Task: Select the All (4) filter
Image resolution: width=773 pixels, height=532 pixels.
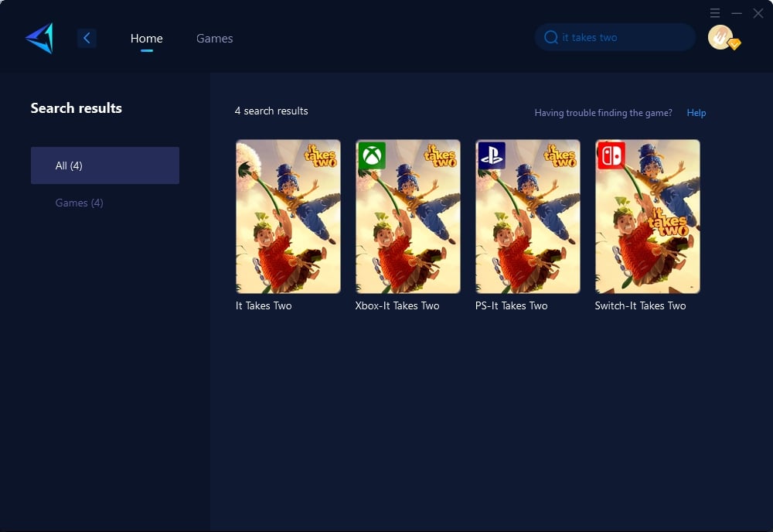Action: pos(105,165)
